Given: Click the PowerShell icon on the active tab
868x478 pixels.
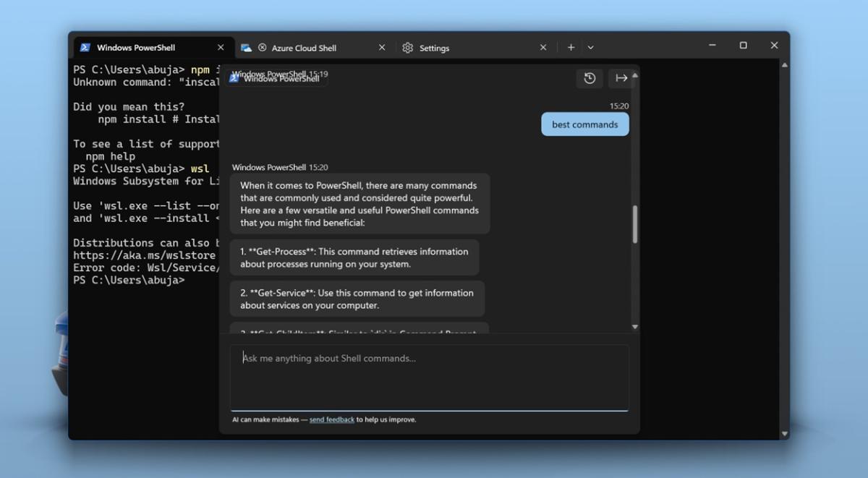Looking at the screenshot, I should click(85, 47).
